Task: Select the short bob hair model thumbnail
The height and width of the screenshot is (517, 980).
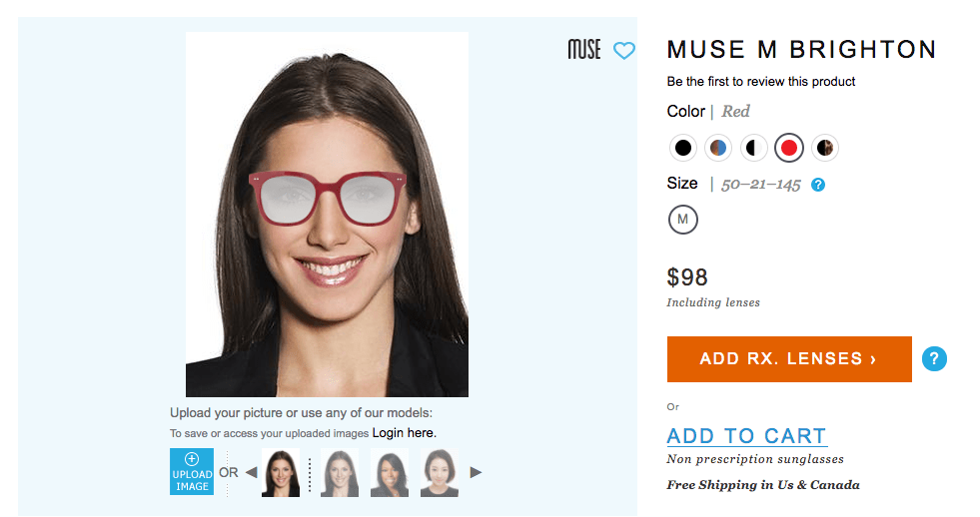Action: 440,473
